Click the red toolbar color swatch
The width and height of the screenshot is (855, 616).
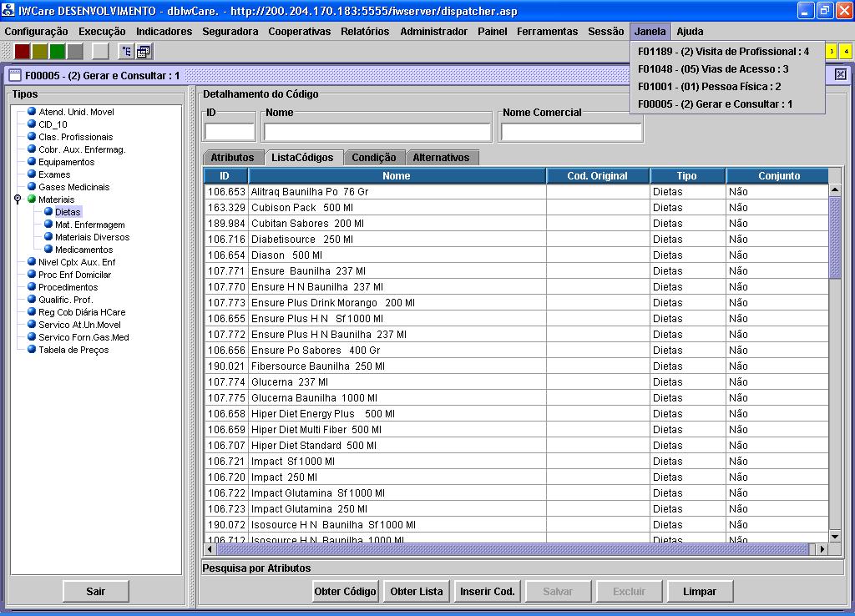tap(21, 52)
